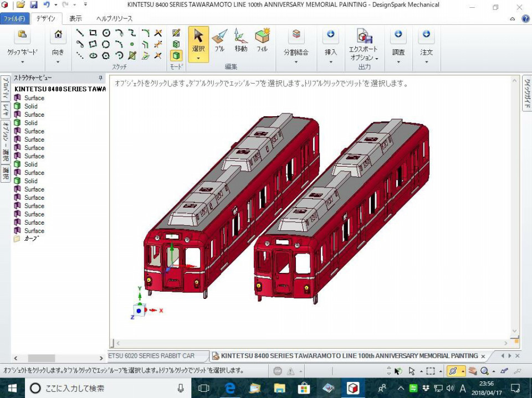
Task: Click the taskbar search box
Action: click(x=108, y=388)
